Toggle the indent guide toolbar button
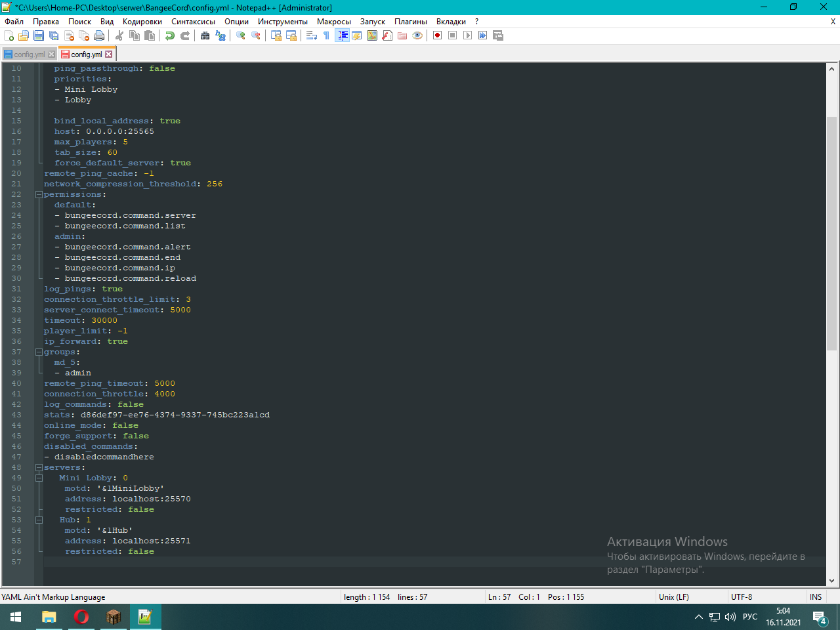This screenshot has height=630, width=840. coord(343,35)
